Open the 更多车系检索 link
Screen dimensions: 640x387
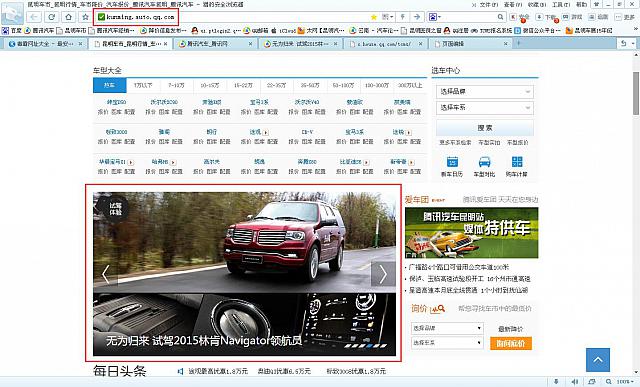[455, 142]
